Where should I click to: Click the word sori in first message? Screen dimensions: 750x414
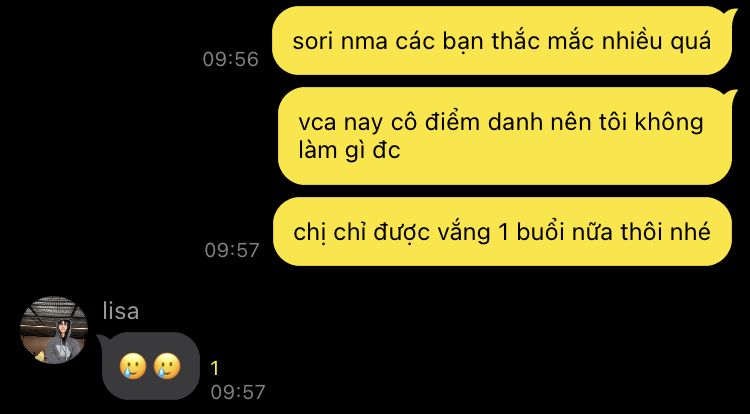pos(313,42)
